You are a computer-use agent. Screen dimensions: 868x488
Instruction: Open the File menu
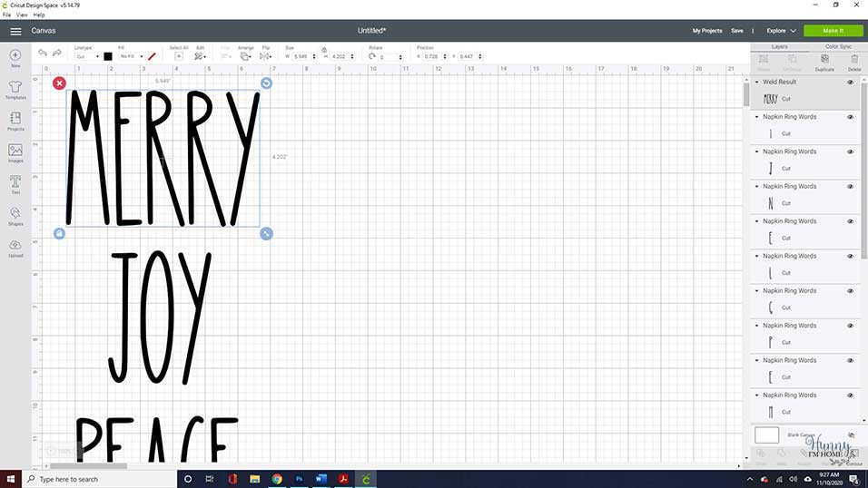[x=6, y=15]
